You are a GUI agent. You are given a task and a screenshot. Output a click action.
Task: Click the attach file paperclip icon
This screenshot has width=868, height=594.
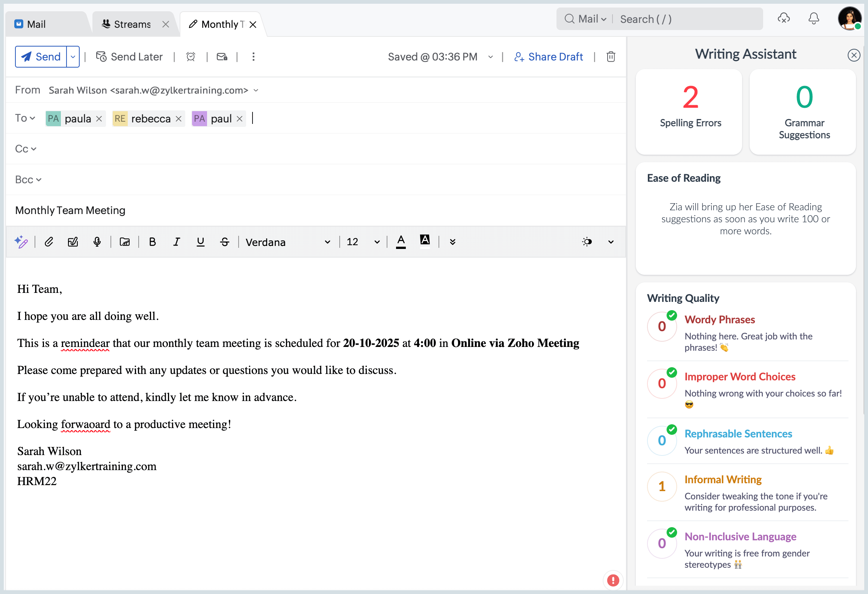coord(49,242)
